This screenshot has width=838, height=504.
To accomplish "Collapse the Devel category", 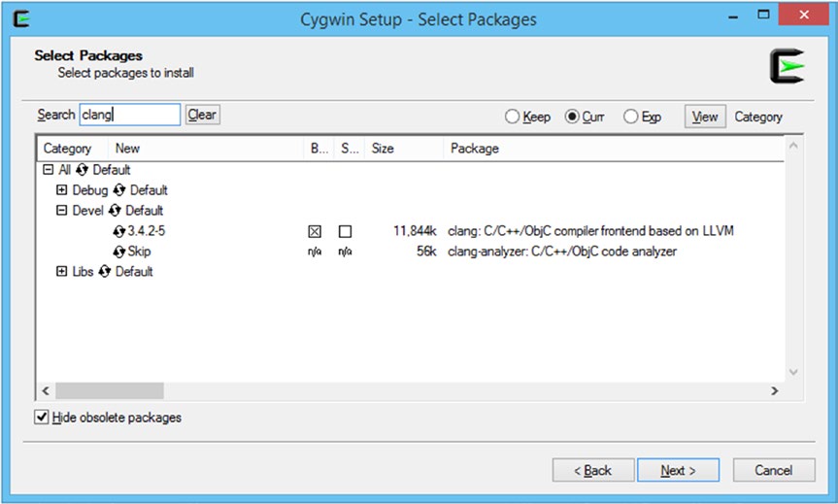I will (62, 210).
